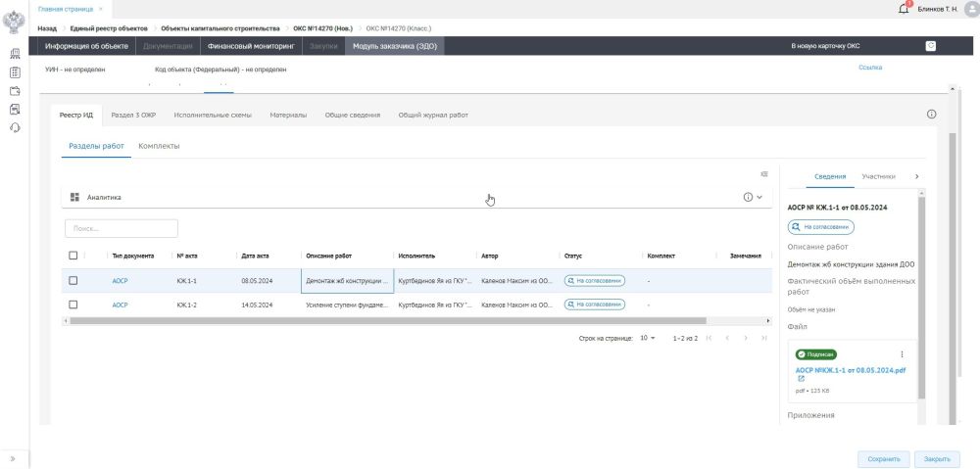The height and width of the screenshot is (469, 980).
Task: Open АОСР №КЖ.1-1 от 08.05.2024.pdf link
Action: coord(850,370)
